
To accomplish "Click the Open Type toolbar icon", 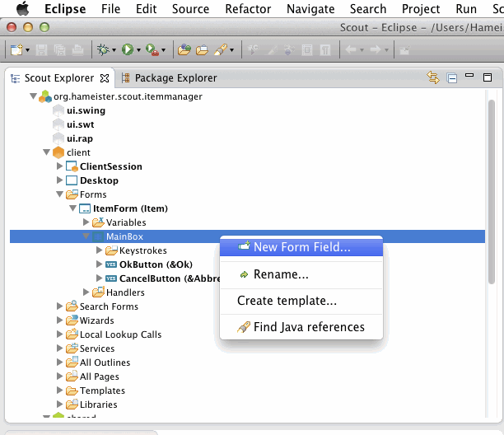I will (184, 49).
